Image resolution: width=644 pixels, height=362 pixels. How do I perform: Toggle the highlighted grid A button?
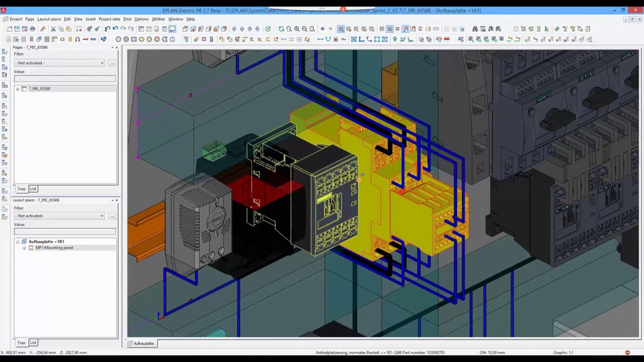[x=341, y=29]
